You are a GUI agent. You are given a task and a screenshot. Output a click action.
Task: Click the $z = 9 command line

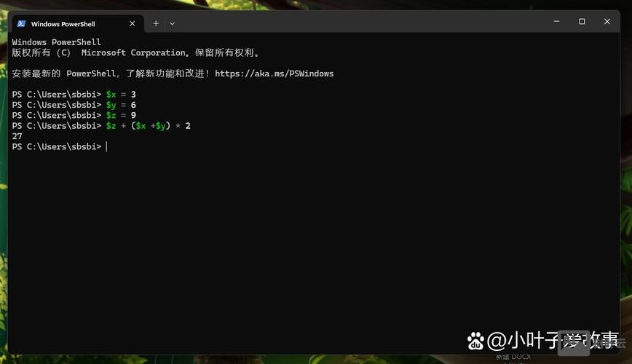tap(121, 115)
